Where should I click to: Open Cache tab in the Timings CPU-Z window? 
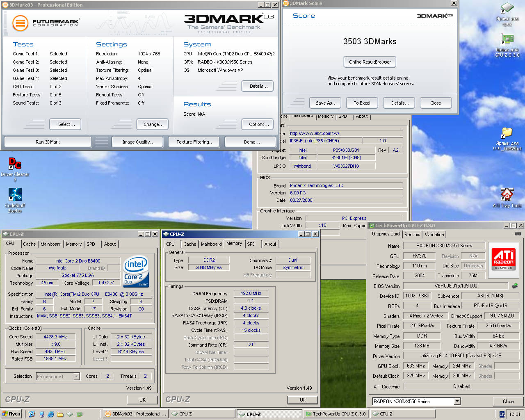[189, 244]
